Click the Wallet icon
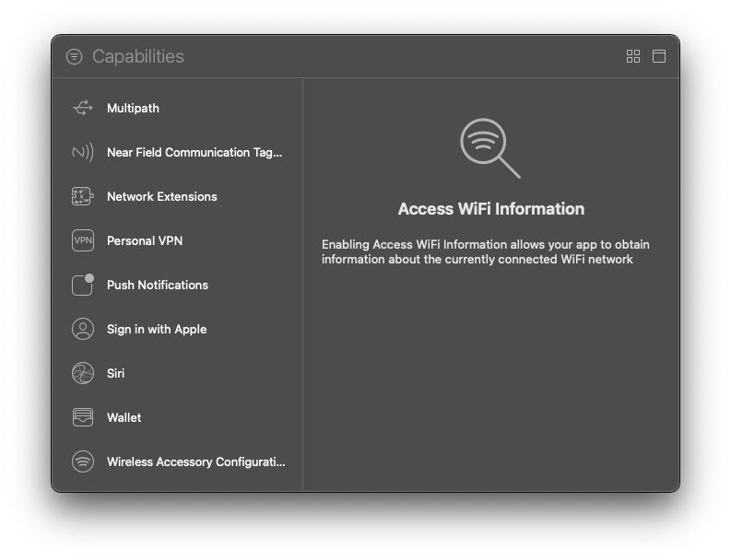The width and height of the screenshot is (731, 560). coord(83,417)
